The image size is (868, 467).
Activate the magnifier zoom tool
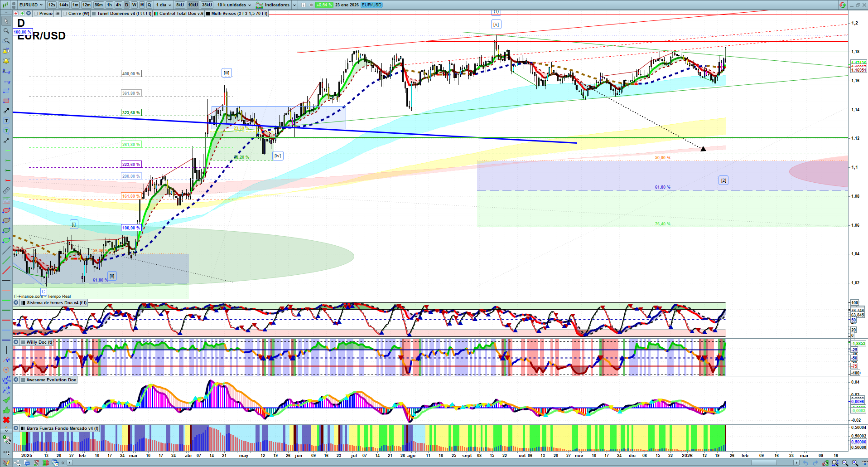[6, 31]
